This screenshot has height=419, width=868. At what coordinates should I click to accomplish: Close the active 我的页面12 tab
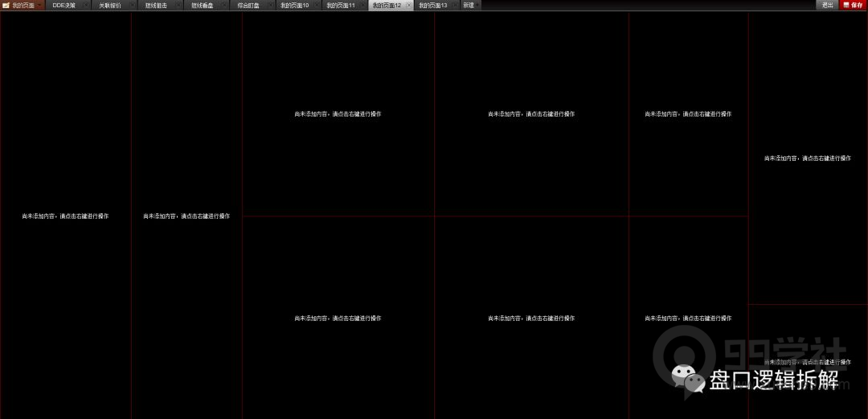[409, 5]
